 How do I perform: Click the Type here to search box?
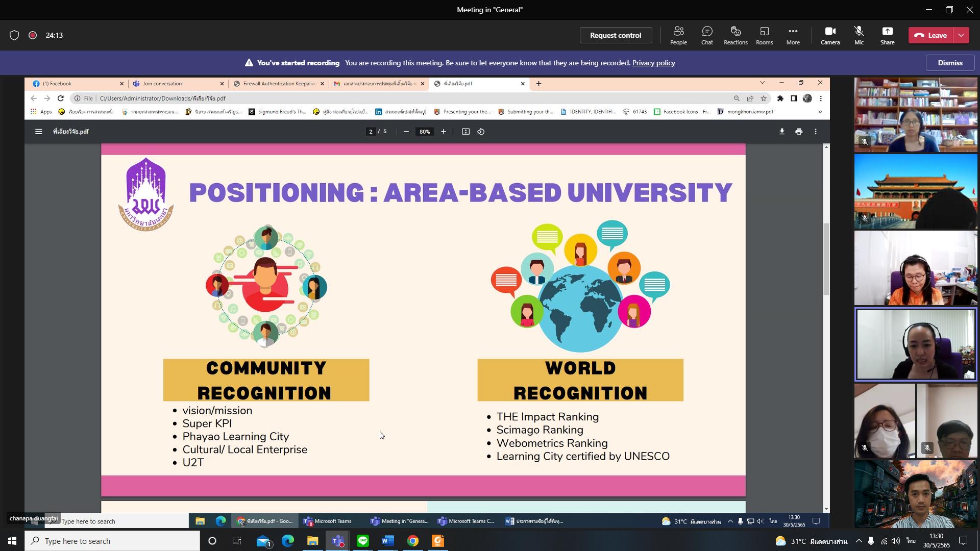[x=112, y=541]
